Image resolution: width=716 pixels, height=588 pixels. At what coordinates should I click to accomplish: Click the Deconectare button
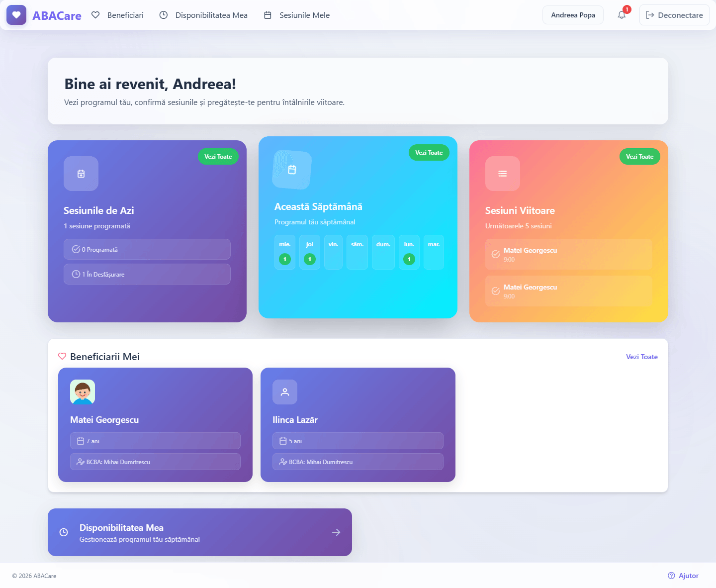[x=674, y=15]
